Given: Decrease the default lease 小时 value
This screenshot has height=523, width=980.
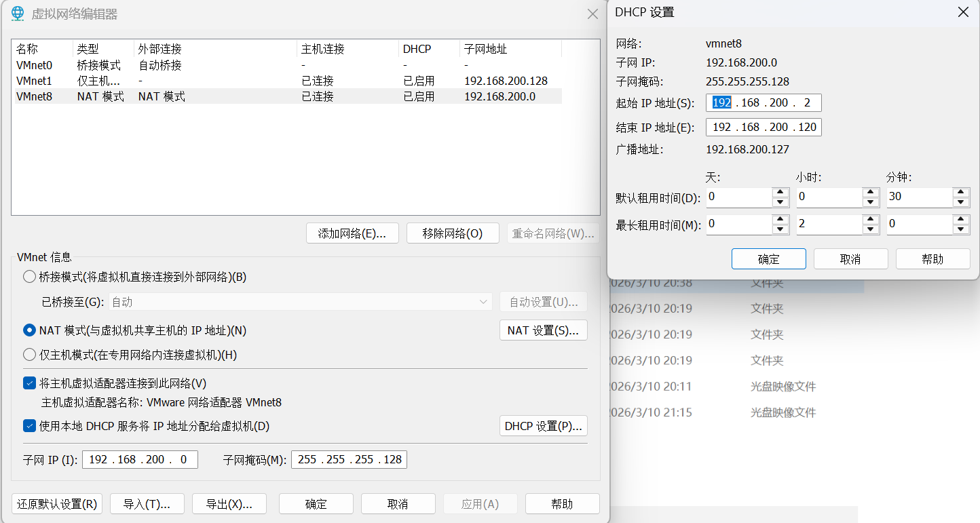Looking at the screenshot, I should click(x=871, y=202).
